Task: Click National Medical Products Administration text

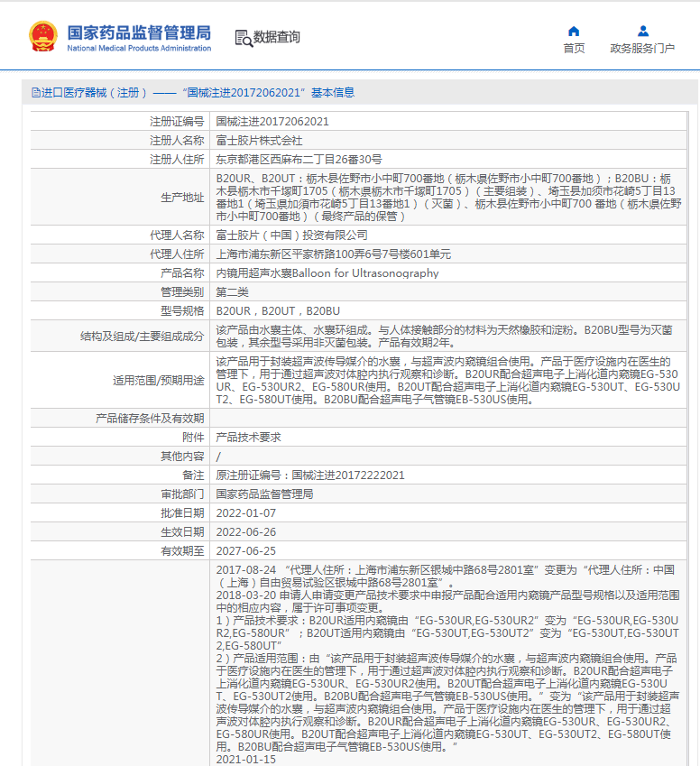Action: pyautogui.click(x=139, y=48)
